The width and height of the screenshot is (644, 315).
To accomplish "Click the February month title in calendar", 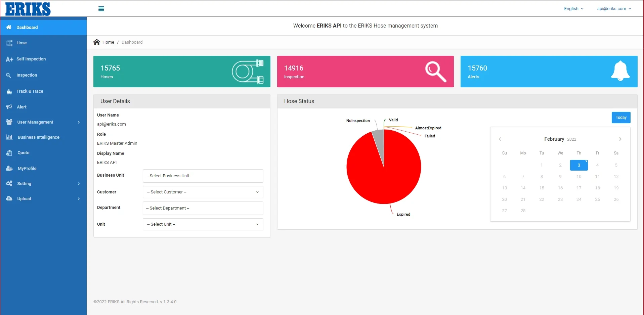I will point(554,139).
